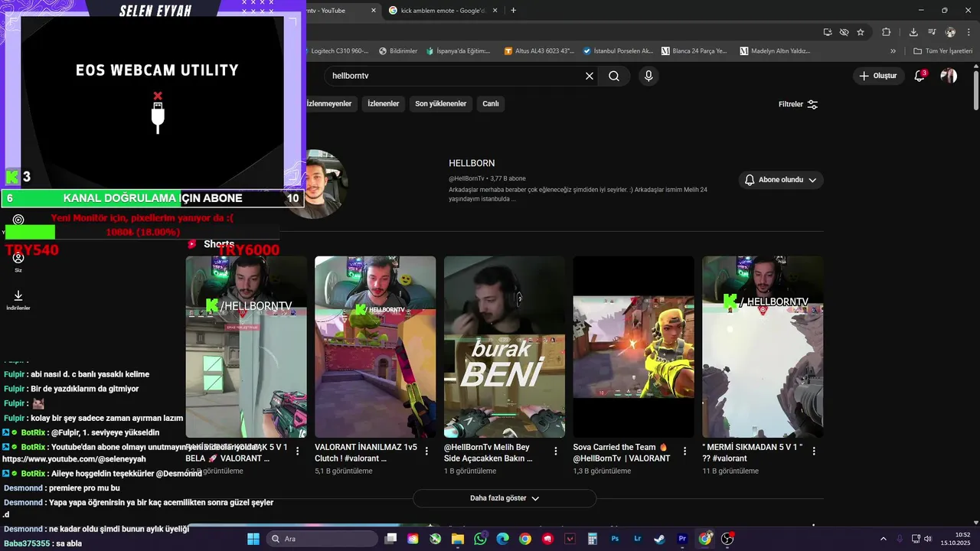Clear the hellborntv search text
Image resolution: width=980 pixels, height=551 pixels.
(590, 76)
